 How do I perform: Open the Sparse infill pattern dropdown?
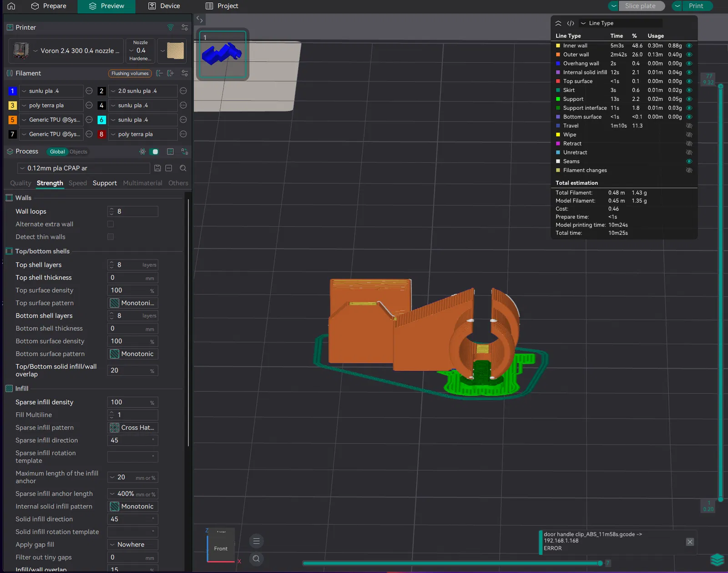pyautogui.click(x=133, y=427)
